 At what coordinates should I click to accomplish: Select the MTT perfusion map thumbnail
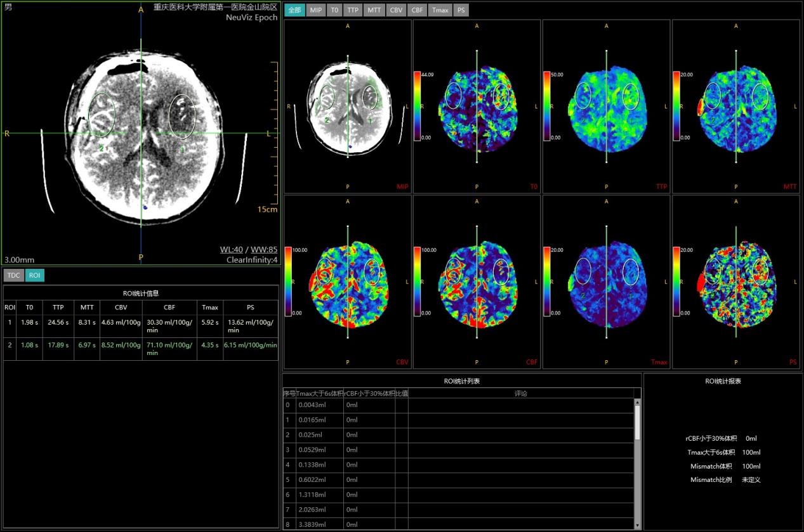click(735, 106)
